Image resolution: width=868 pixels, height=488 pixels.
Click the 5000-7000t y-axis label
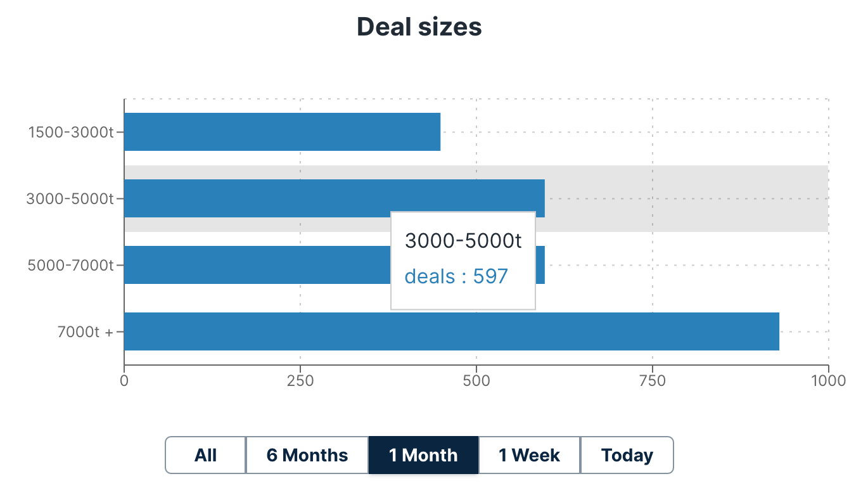point(70,266)
